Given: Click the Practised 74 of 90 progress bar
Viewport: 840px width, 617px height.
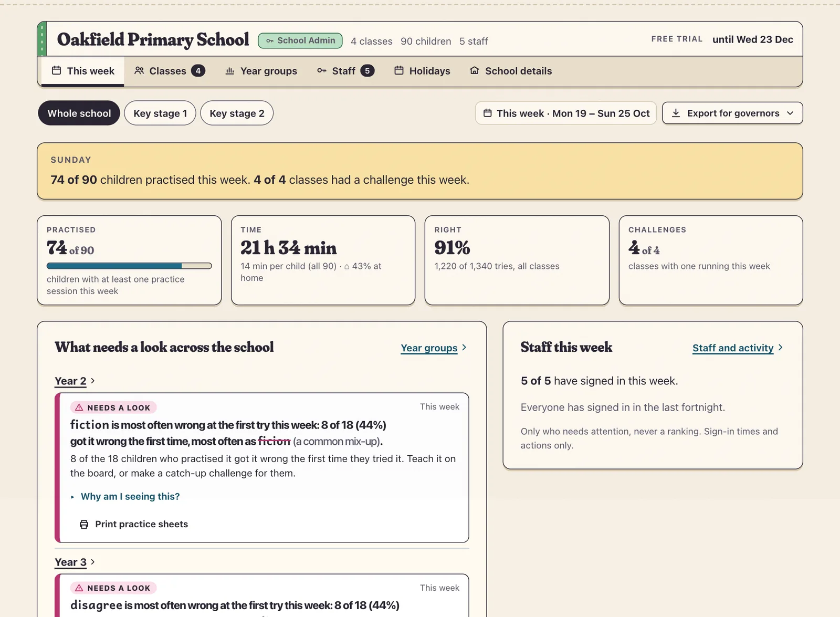Looking at the screenshot, I should click(129, 266).
